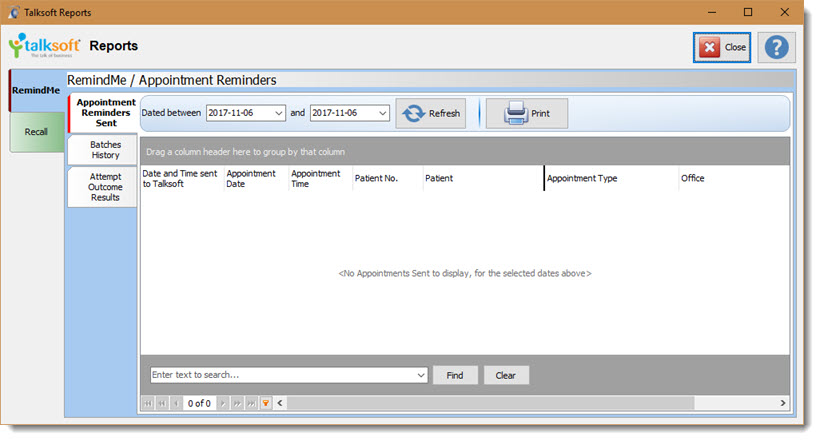Go to previous record in navigator

177,403
